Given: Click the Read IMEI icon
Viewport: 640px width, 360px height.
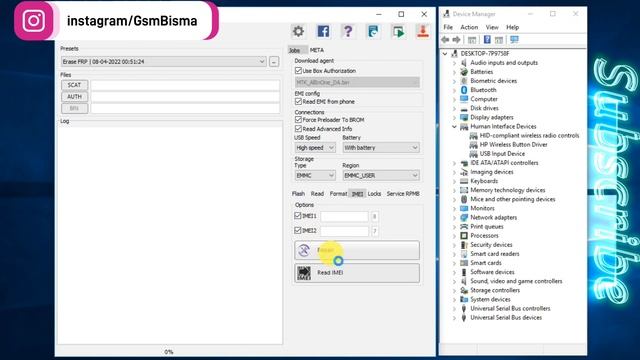Looking at the screenshot, I should point(304,273).
